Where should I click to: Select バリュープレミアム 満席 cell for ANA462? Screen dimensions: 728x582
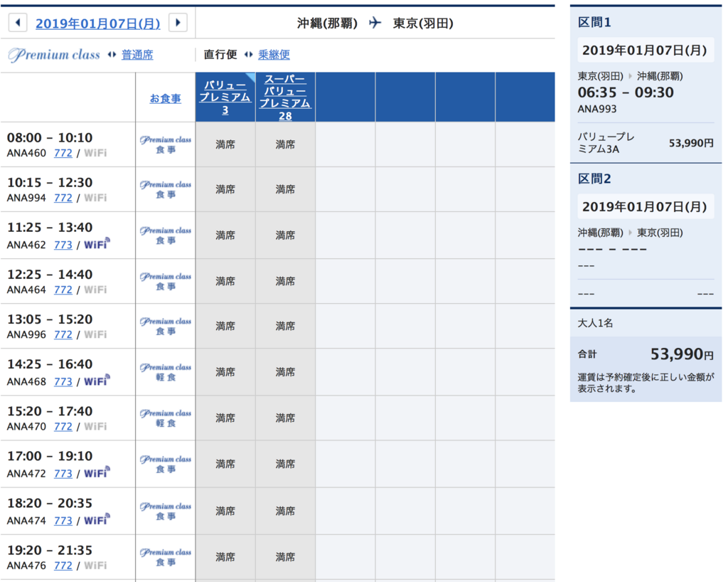tap(225, 236)
